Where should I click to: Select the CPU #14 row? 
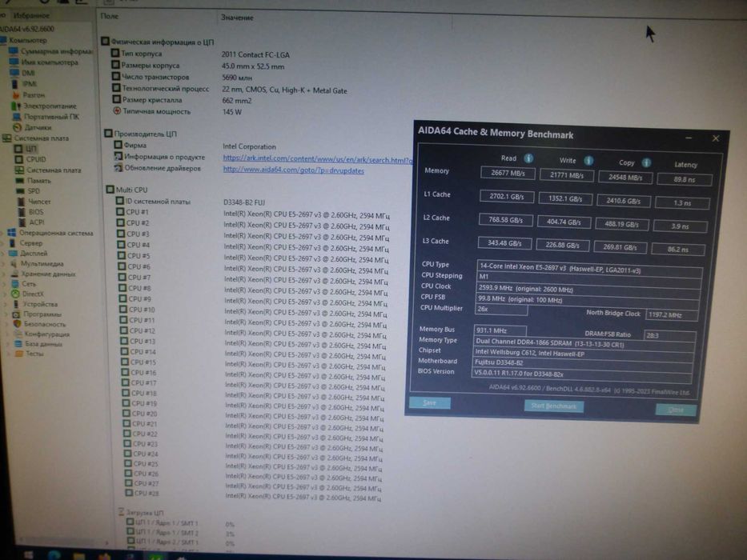253,354
